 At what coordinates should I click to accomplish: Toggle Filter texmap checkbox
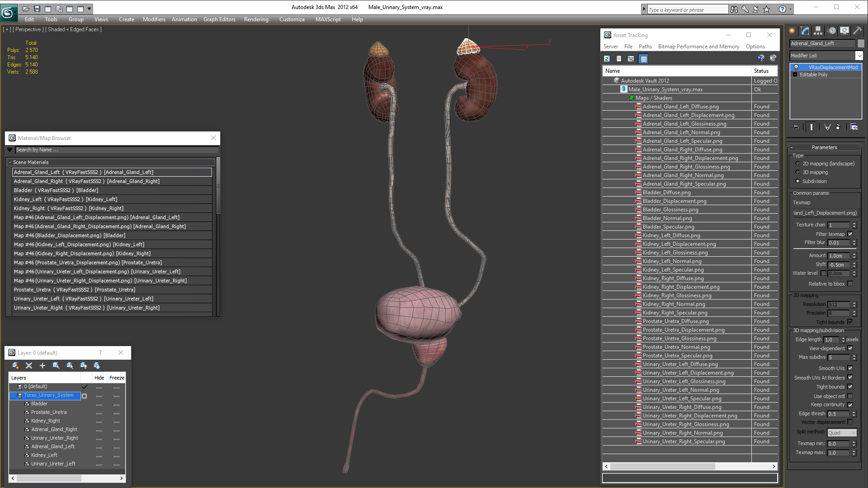[x=850, y=234]
